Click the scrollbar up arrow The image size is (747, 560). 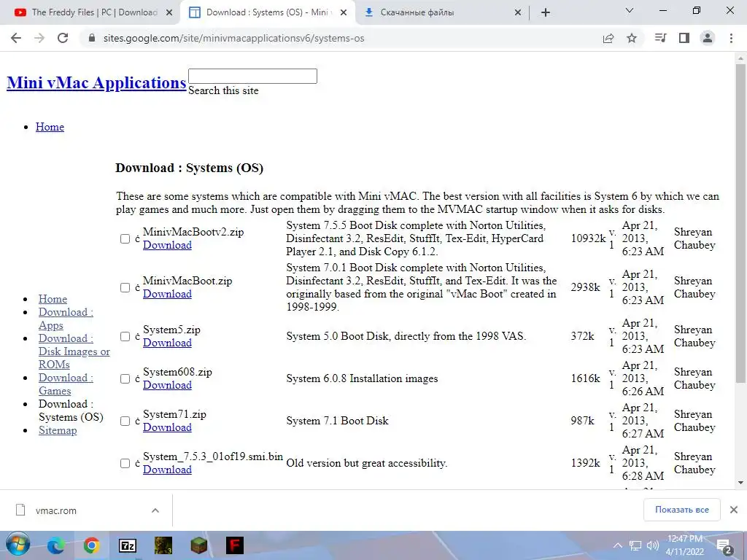(740, 58)
